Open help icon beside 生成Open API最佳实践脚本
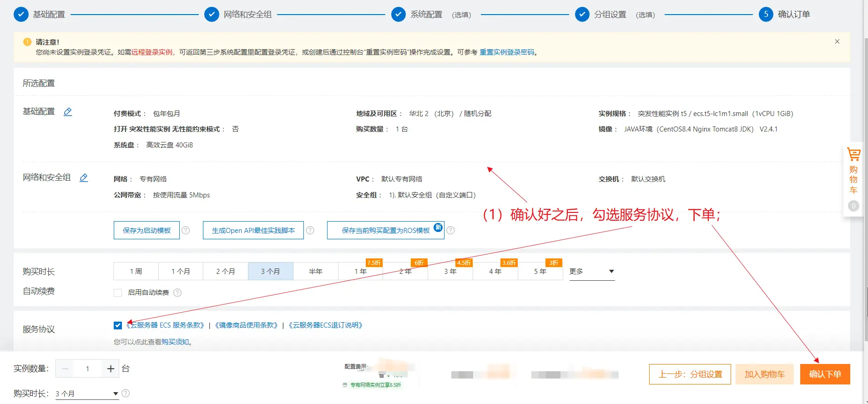This screenshot has width=868, height=404. pyautogui.click(x=310, y=230)
